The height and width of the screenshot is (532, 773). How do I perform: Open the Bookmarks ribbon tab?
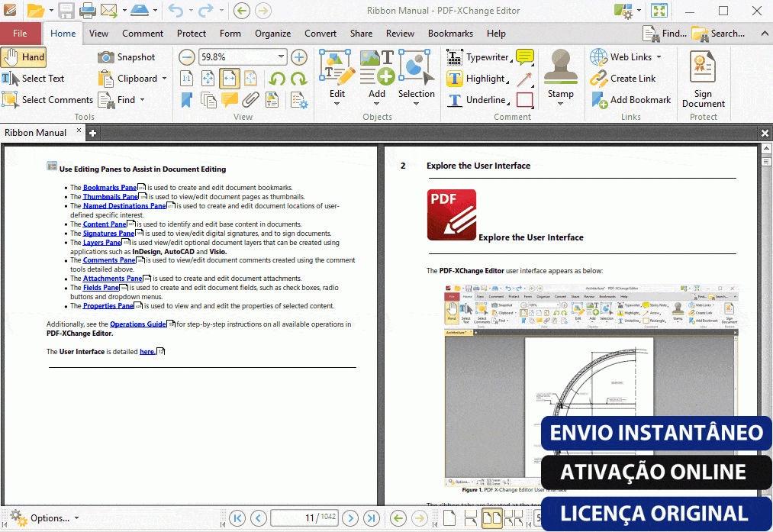pos(450,34)
